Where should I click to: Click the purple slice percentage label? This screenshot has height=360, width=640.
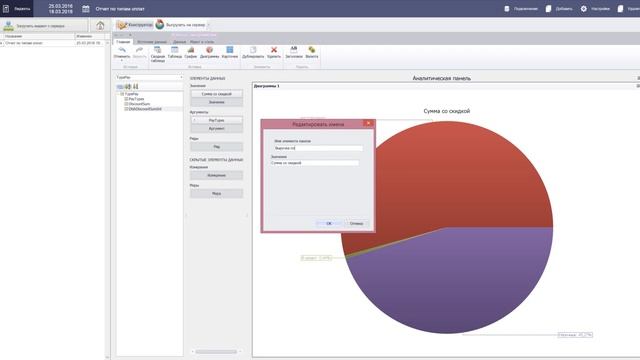(575, 335)
